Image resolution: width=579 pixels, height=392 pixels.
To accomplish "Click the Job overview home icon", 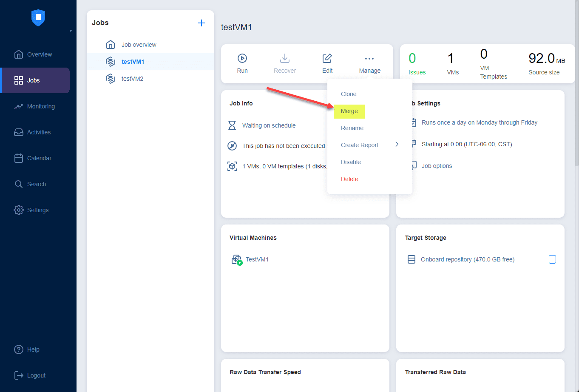I will tap(111, 45).
